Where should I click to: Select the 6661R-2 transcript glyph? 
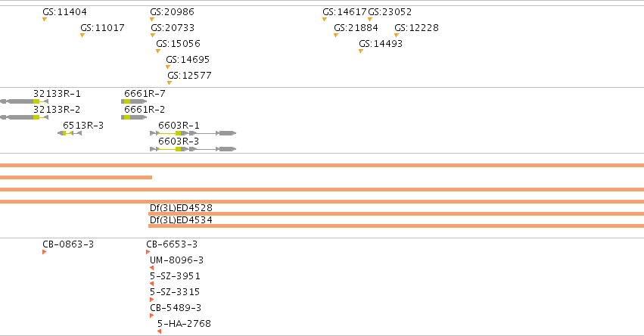tap(134, 117)
